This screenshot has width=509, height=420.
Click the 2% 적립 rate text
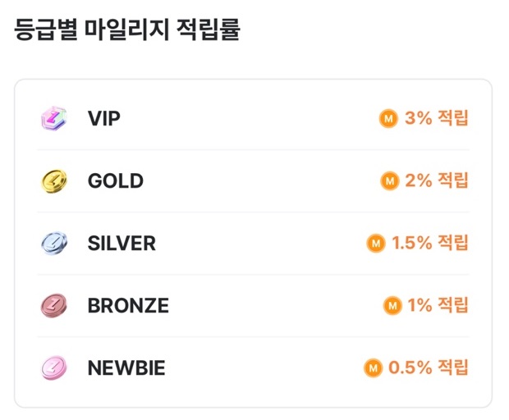pos(437,180)
